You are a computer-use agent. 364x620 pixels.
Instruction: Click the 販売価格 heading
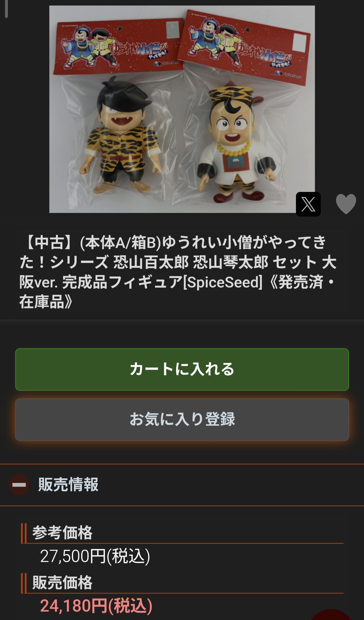click(x=62, y=582)
